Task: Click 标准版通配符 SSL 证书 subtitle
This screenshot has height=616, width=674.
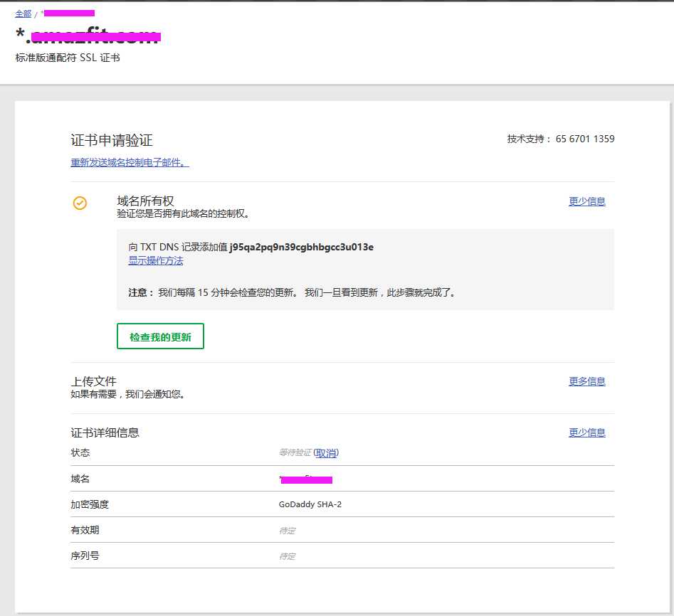Action: tap(68, 58)
